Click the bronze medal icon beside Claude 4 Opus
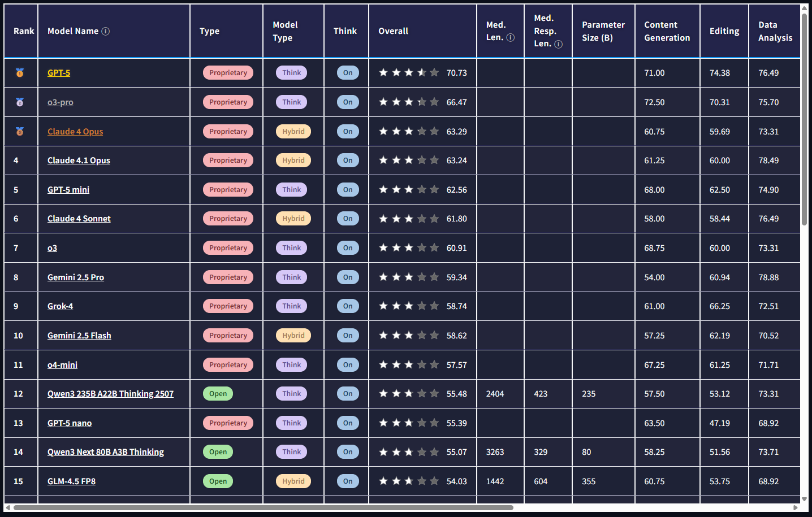The image size is (812, 517). coord(20,132)
